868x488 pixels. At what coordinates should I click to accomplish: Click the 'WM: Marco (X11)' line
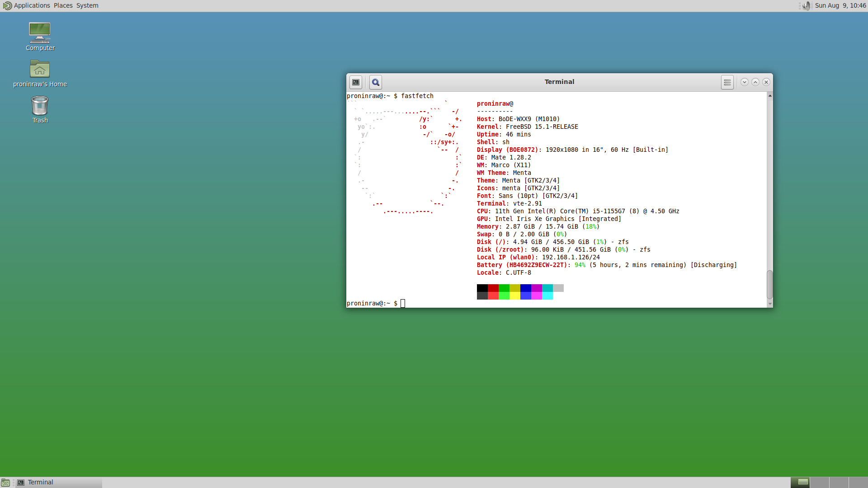[504, 165]
